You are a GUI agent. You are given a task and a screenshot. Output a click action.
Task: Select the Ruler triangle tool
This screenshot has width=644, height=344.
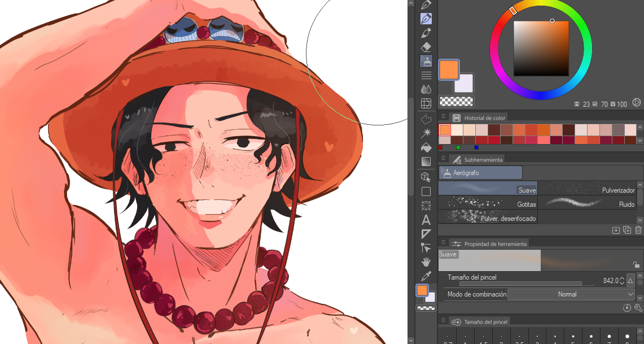426,234
